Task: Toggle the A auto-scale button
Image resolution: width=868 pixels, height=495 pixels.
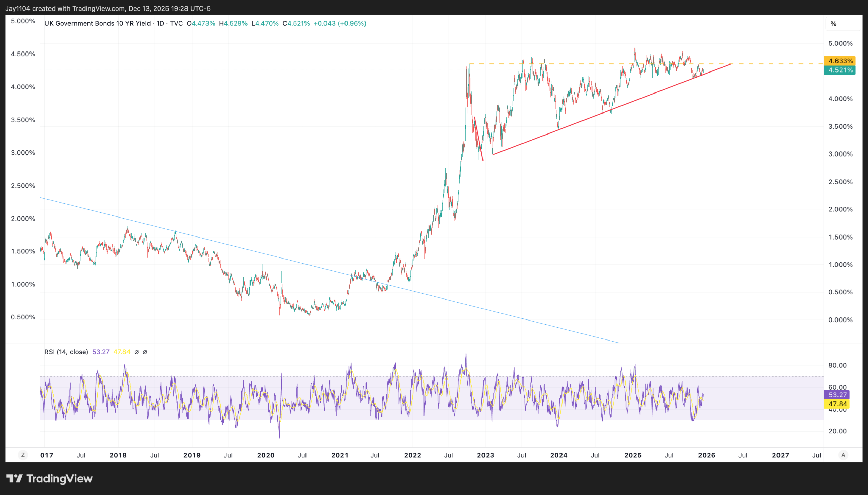Action: tap(843, 455)
